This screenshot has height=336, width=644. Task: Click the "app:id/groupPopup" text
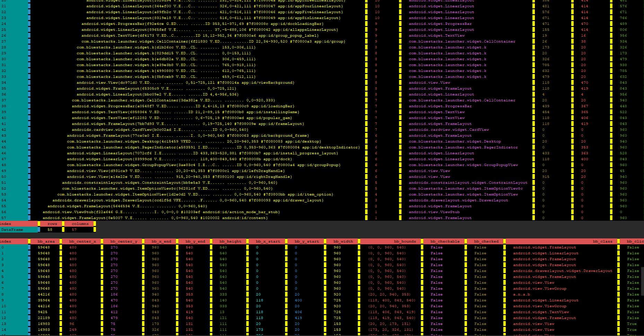tap(318, 165)
